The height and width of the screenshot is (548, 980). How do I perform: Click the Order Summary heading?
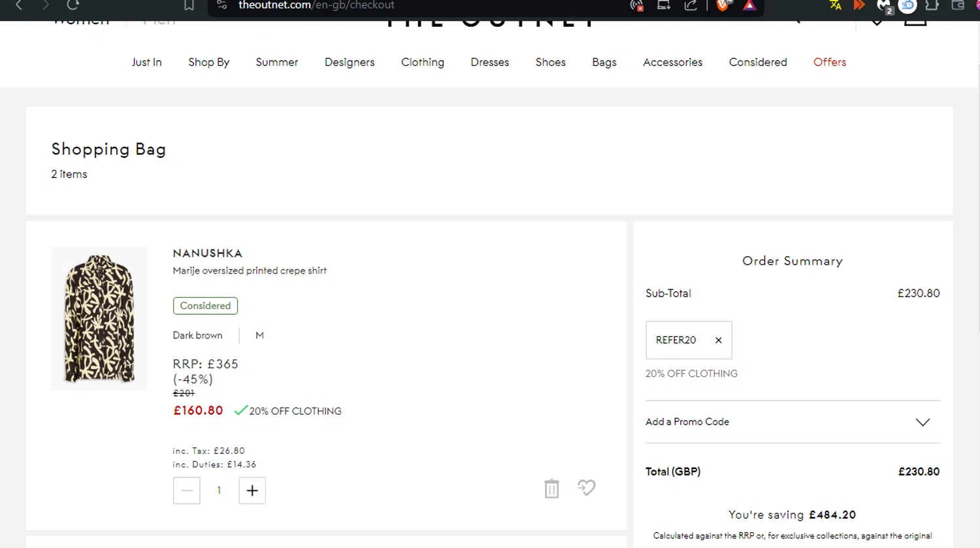[x=792, y=261]
